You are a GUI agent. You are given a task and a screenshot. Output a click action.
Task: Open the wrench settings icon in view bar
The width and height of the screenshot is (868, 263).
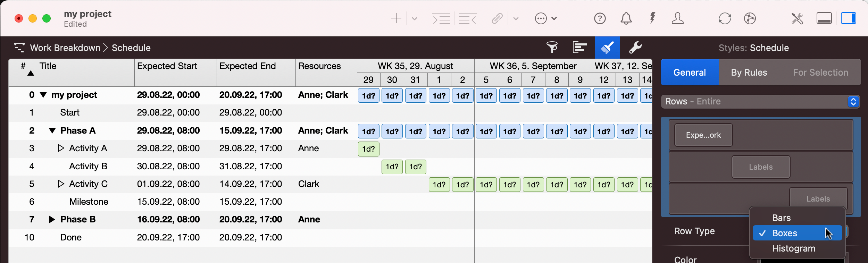[x=635, y=48]
